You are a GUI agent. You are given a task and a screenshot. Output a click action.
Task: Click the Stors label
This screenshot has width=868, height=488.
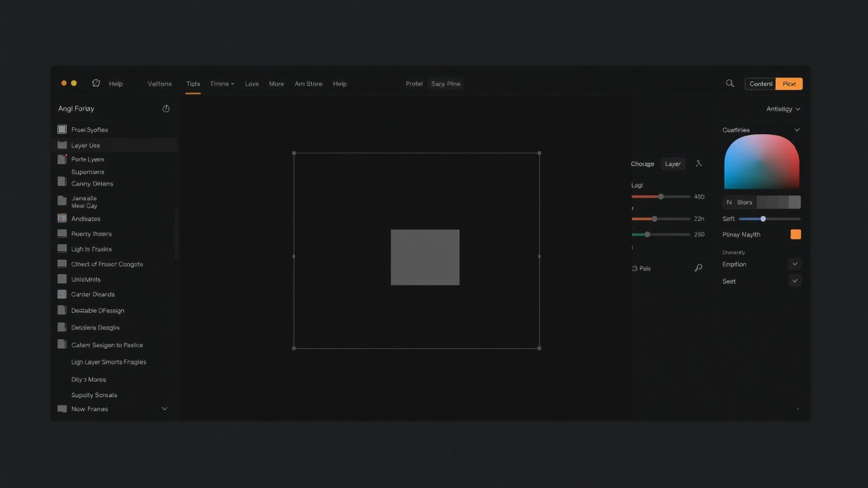[x=745, y=202]
